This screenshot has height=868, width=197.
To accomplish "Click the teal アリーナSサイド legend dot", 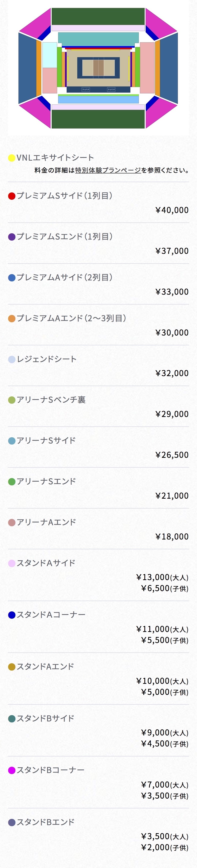I will click(x=12, y=441).
